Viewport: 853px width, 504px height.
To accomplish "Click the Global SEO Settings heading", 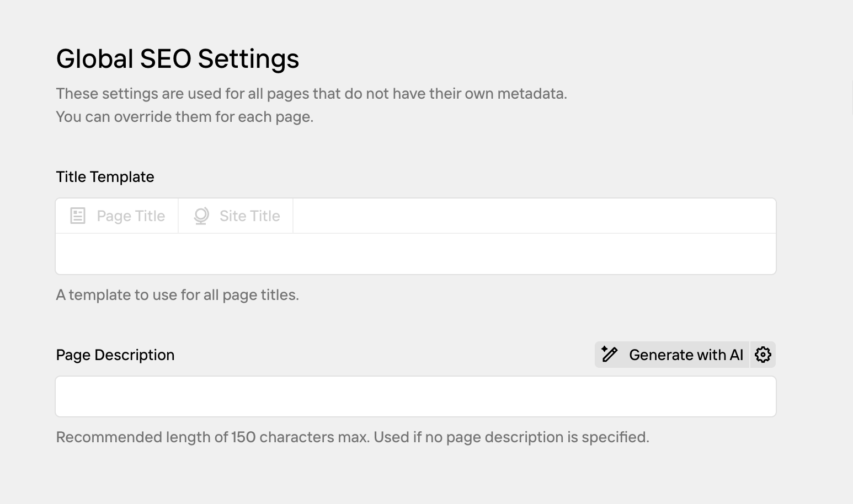I will click(178, 59).
